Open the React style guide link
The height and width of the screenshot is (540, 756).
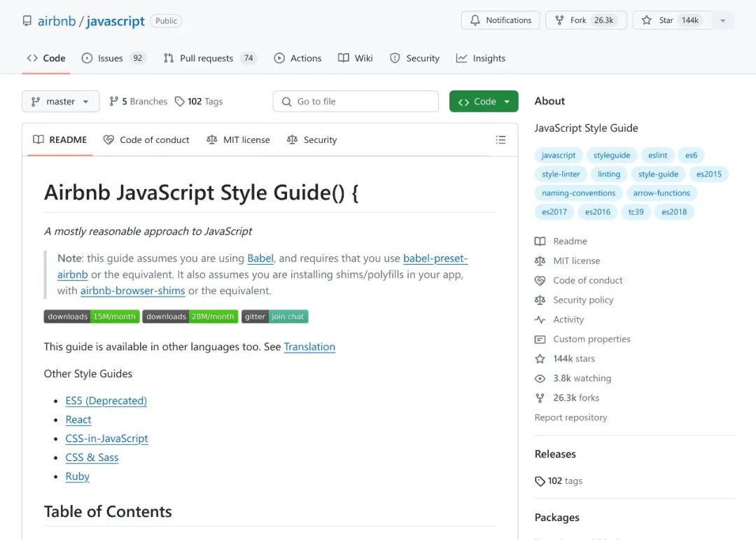[x=78, y=420]
